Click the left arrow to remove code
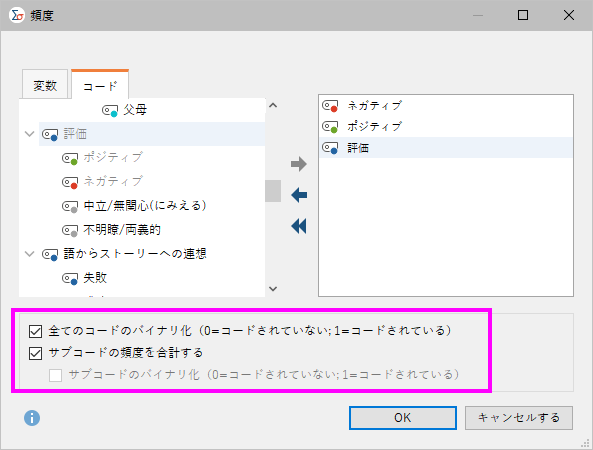Screen dimensions: 593x450 [299, 195]
